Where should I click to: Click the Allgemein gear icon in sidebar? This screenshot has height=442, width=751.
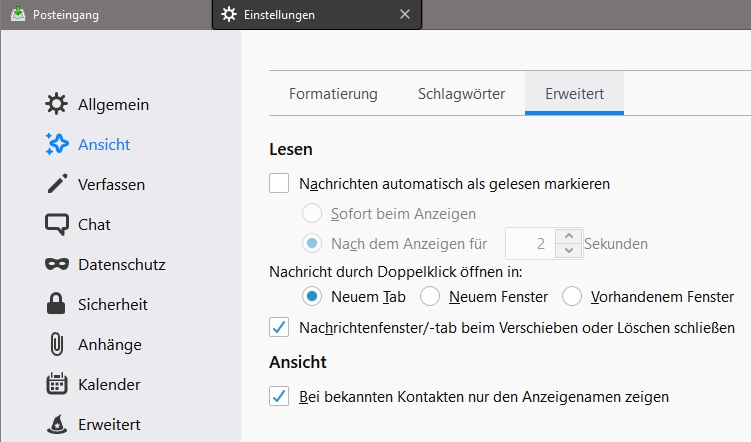point(57,104)
